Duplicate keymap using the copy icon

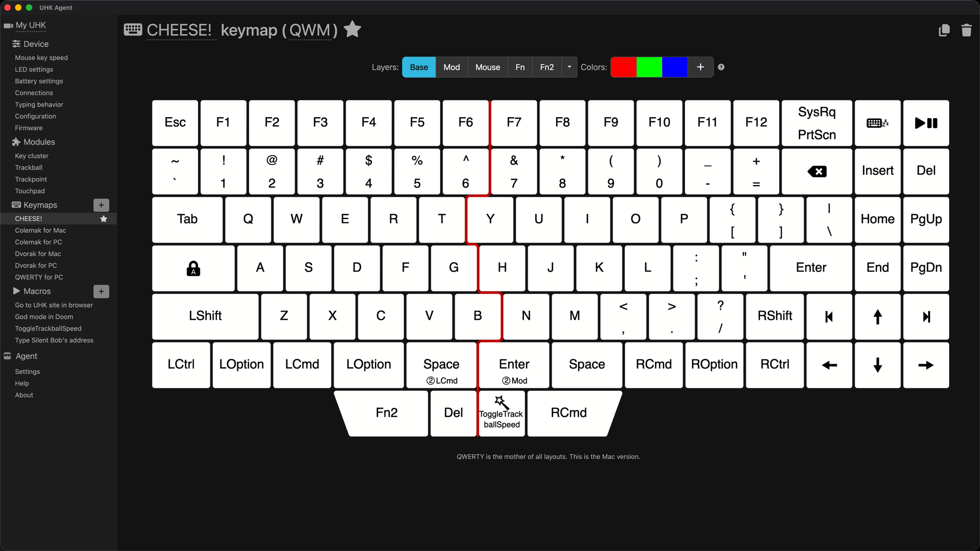944,30
